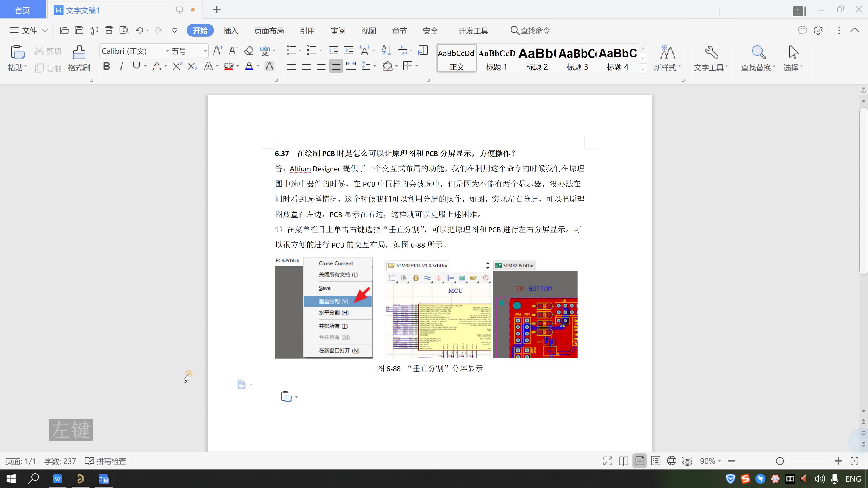868x488 pixels.
Task: Pick the highlight color swatch
Action: point(229,66)
